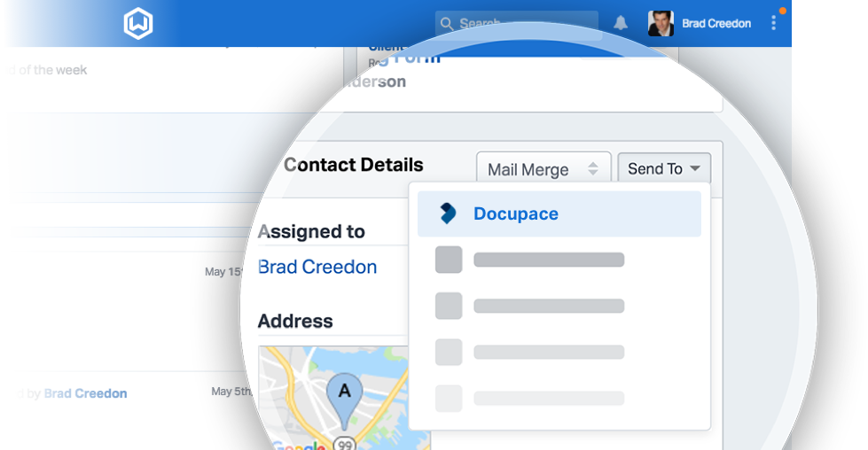Click the Contact Details heading

point(353,165)
